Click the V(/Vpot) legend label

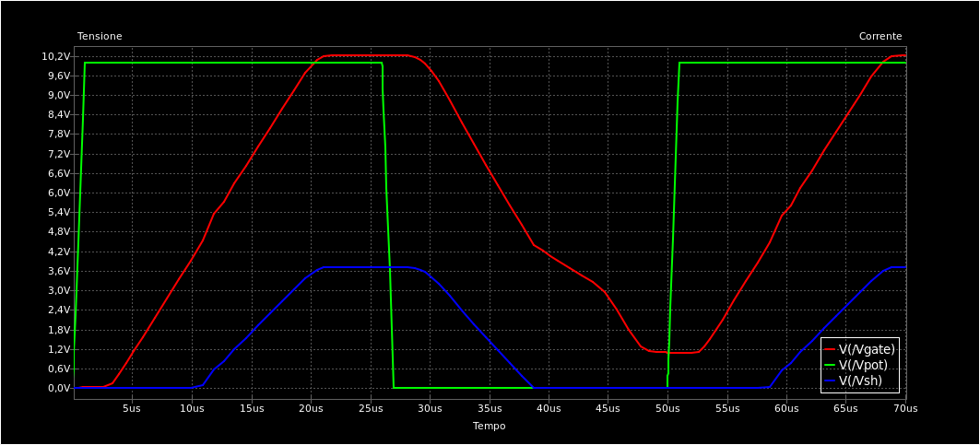point(863,365)
